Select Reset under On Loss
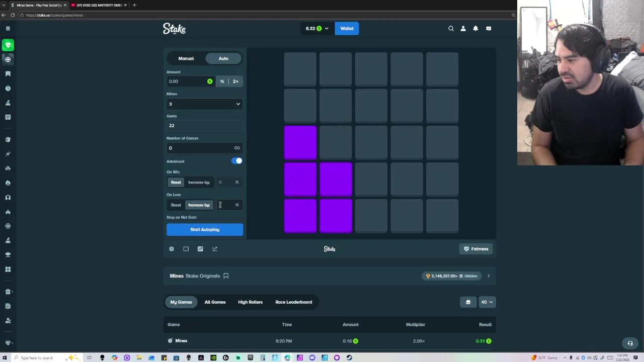The height and width of the screenshot is (362, 644). (x=176, y=205)
